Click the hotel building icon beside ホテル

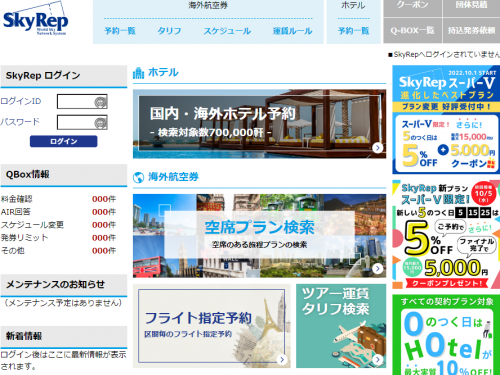[138, 73]
